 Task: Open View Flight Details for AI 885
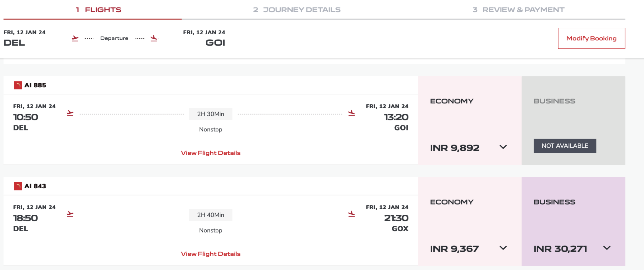click(211, 153)
